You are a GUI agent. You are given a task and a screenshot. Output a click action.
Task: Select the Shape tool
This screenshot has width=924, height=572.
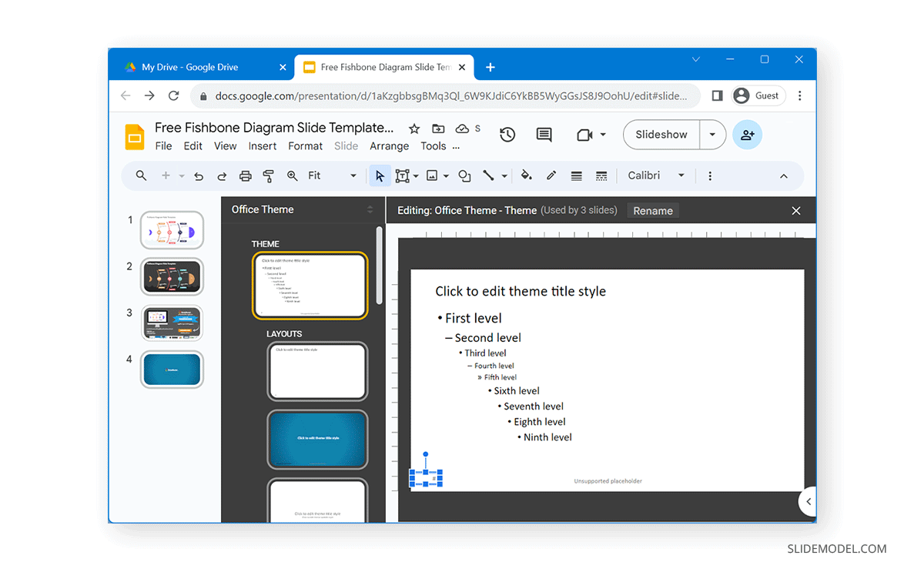point(464,176)
